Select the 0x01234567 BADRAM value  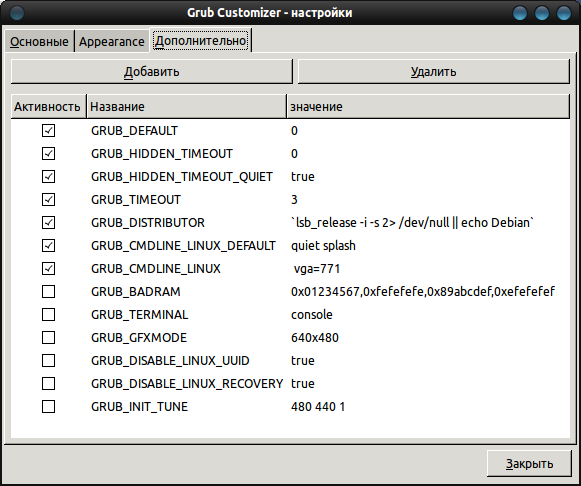coord(423,292)
